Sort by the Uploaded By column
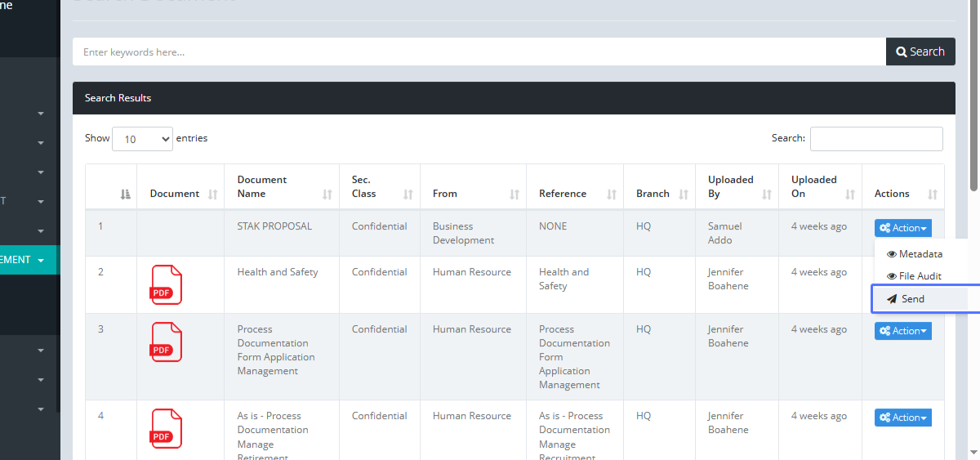The height and width of the screenshot is (460, 980). (x=736, y=187)
